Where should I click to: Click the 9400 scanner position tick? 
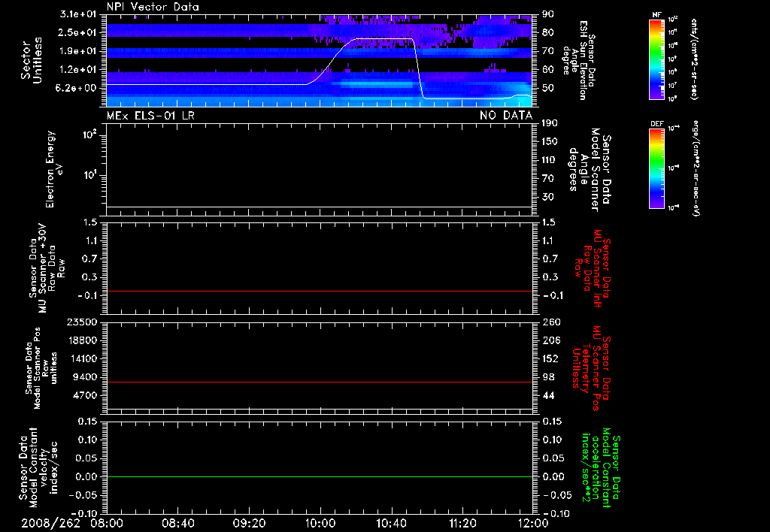pyautogui.click(x=84, y=377)
